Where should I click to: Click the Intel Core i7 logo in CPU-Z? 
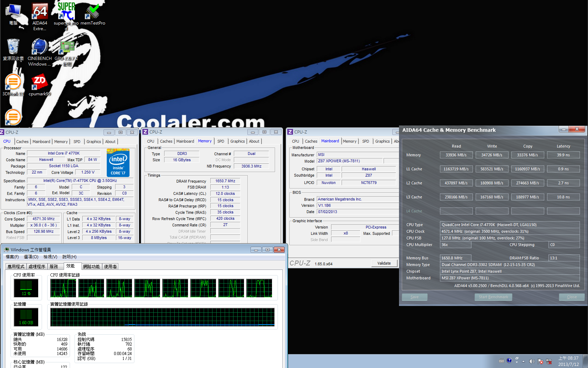pos(118,163)
